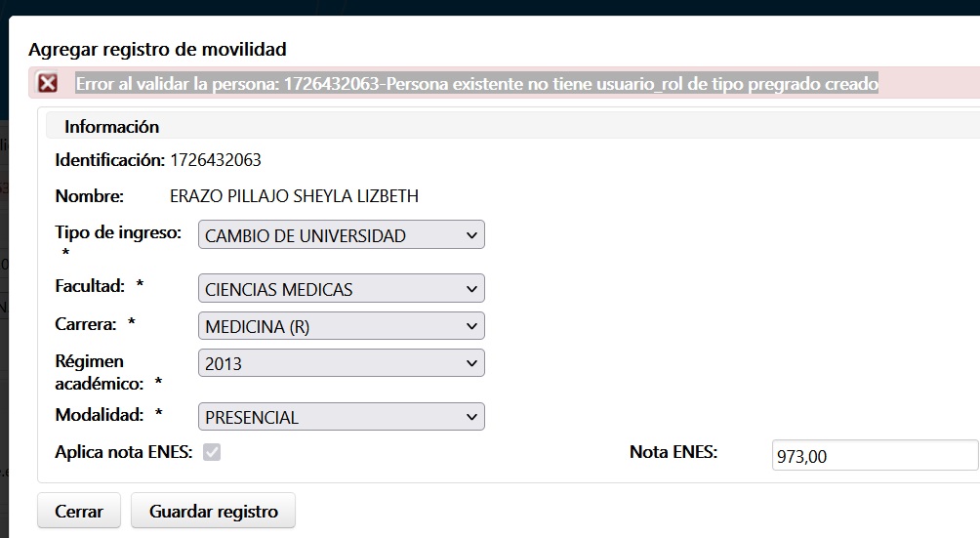Screen dimensions: 980x538
Task: Click the name ERAZO PILLAJO SHEYLA LIZBETH
Action: [295, 196]
